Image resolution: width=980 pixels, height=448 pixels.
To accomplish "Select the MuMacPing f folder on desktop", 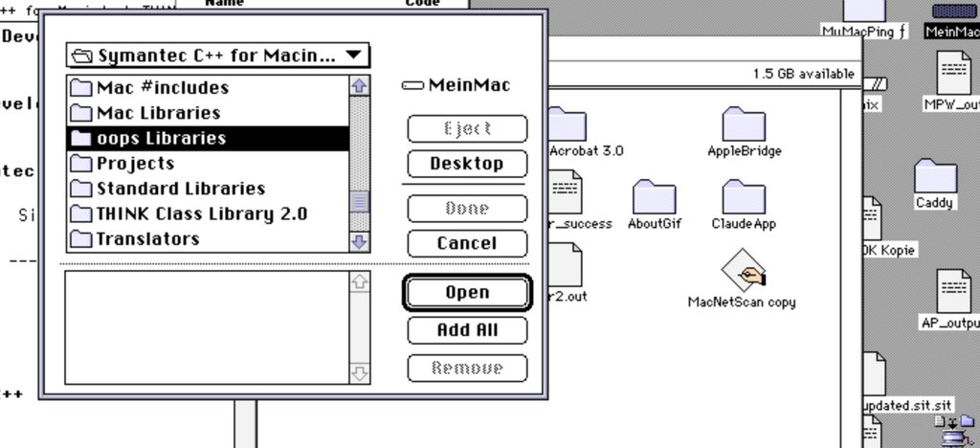I will pyautogui.click(x=864, y=11).
